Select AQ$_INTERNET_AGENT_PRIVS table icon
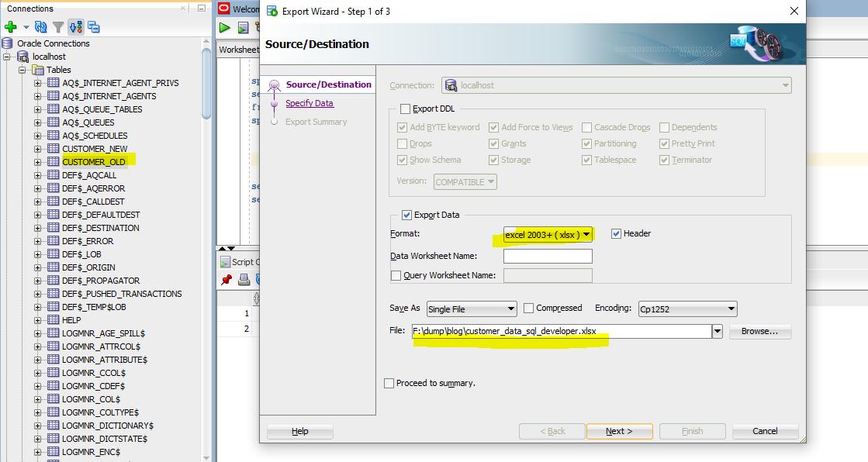868x462 pixels. click(x=54, y=83)
